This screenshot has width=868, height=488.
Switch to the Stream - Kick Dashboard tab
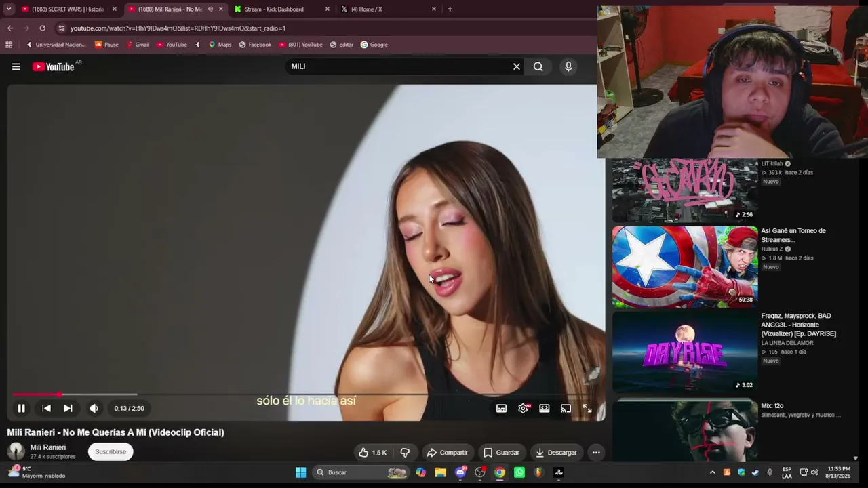[281, 9]
